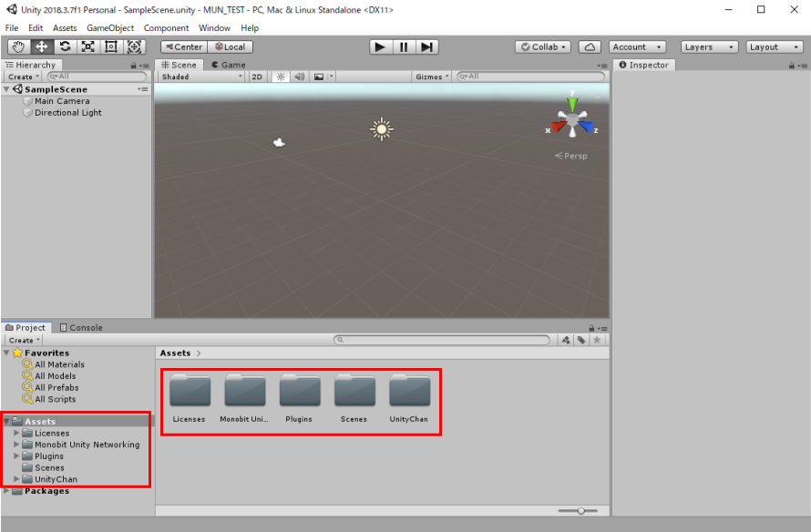The image size is (811, 532).
Task: Open the Assets menu
Action: 65,28
